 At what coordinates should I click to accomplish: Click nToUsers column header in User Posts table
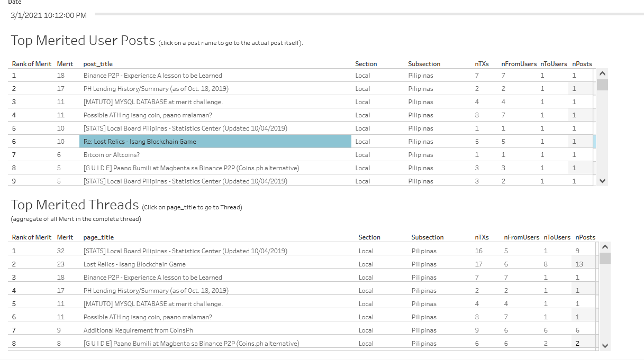pyautogui.click(x=554, y=64)
